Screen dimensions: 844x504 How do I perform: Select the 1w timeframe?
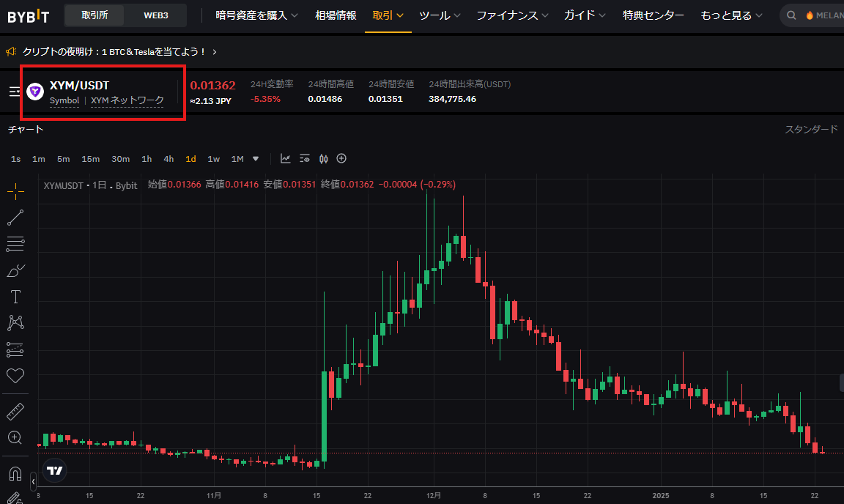pyautogui.click(x=214, y=159)
